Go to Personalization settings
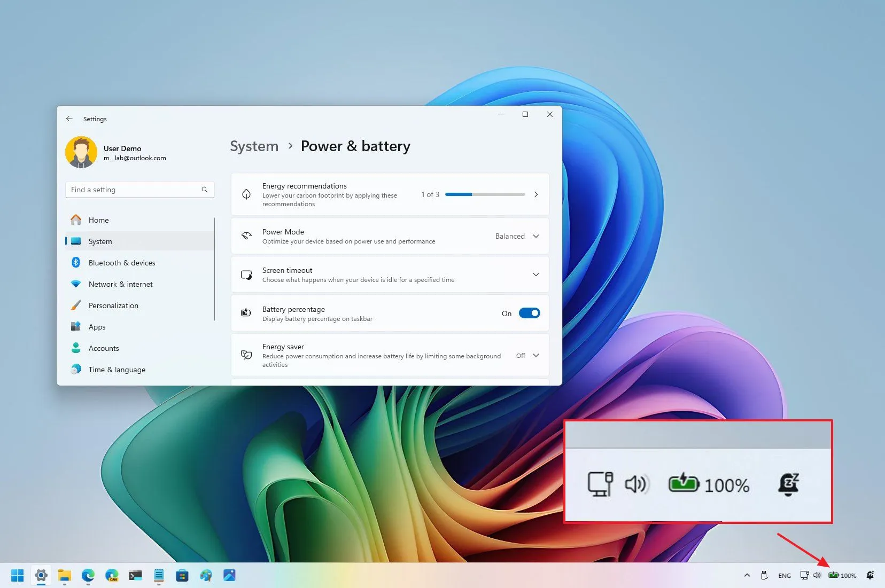885x588 pixels. pyautogui.click(x=113, y=305)
